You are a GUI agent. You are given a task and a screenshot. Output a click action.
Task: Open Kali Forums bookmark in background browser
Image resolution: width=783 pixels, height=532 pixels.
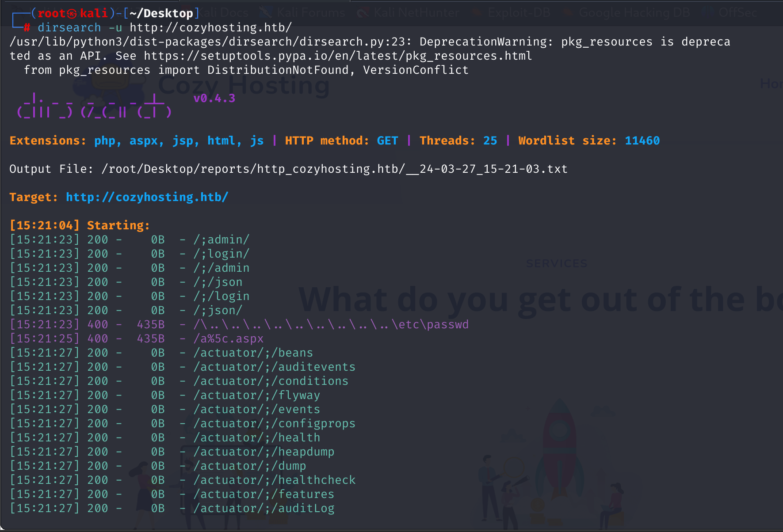(302, 12)
